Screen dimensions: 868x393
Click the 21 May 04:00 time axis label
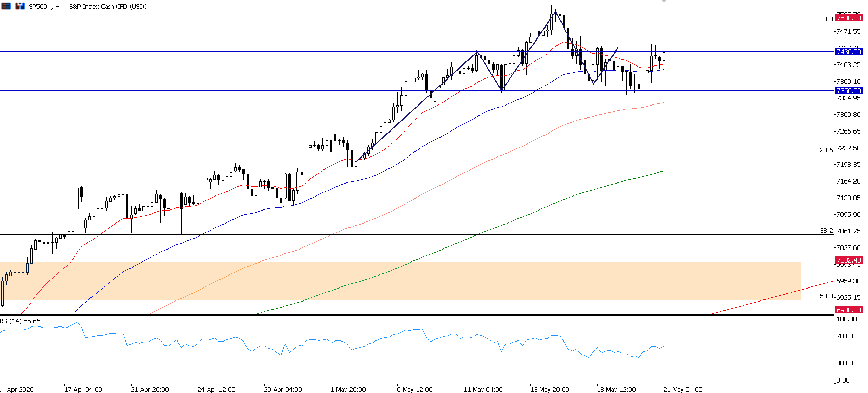coord(683,389)
